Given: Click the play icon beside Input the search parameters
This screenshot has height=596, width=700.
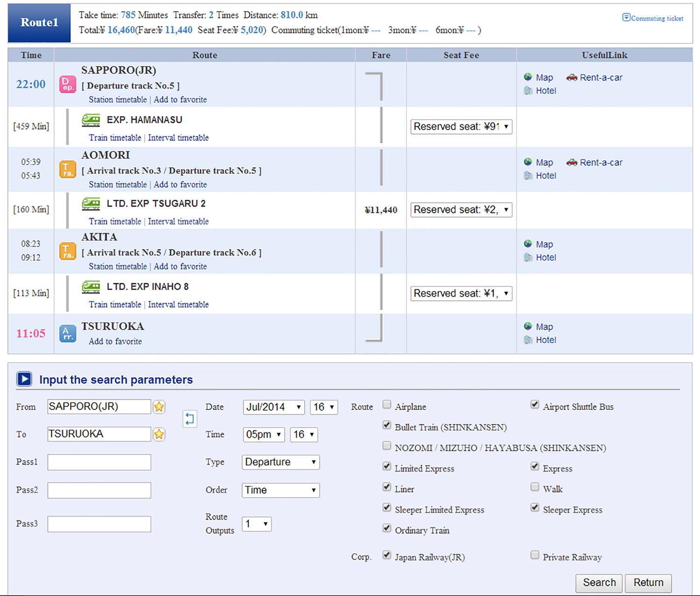Looking at the screenshot, I should (x=24, y=379).
